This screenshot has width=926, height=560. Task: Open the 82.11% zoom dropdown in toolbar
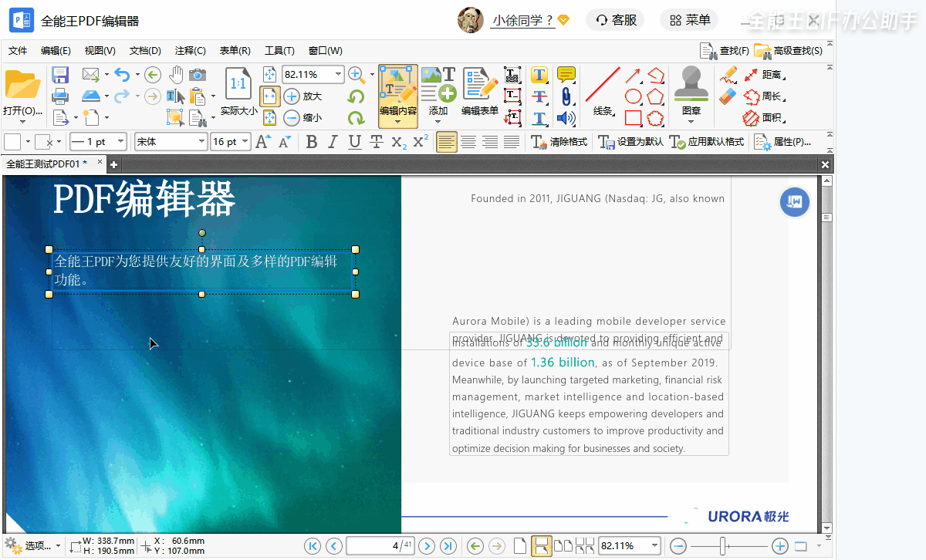337,75
